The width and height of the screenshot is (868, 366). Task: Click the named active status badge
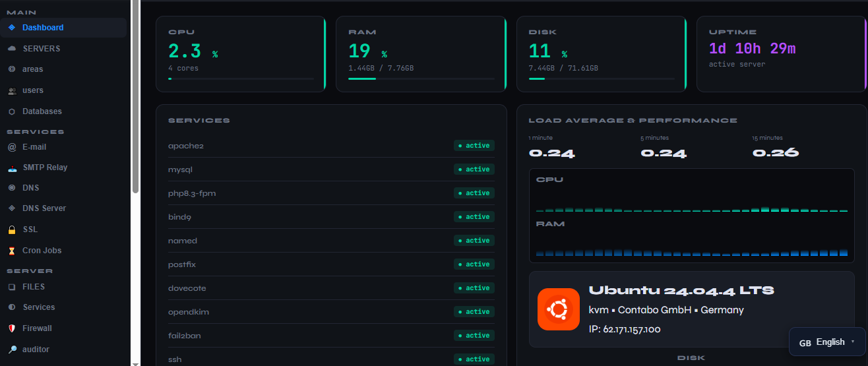point(474,241)
